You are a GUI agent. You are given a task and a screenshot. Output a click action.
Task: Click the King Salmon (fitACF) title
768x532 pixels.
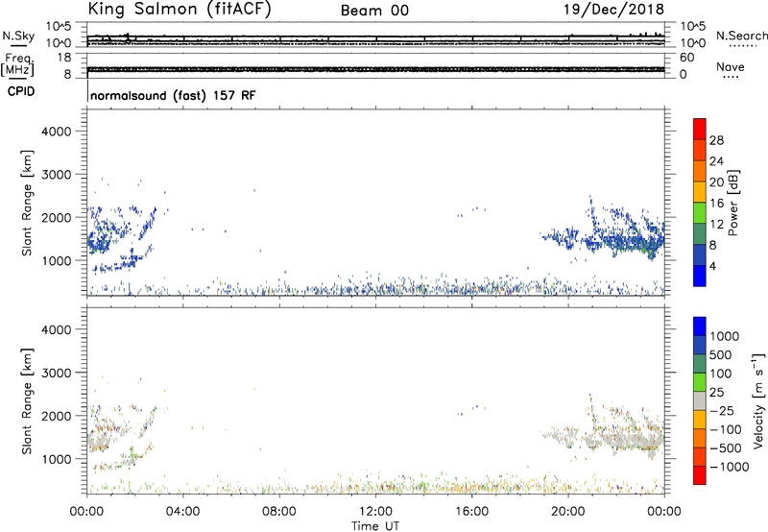[180, 10]
